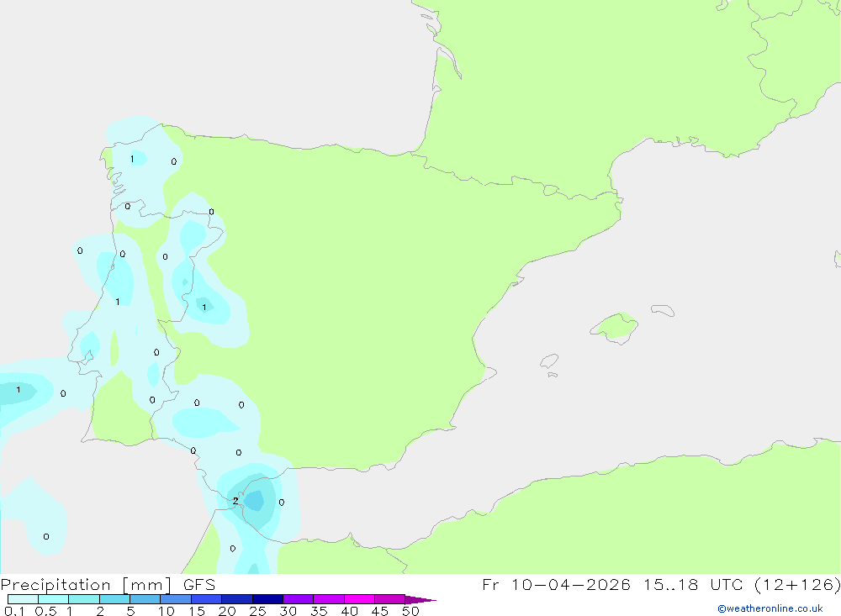This screenshot has height=616, width=841.
Task: Select the 20–25 mm legend swatch
Action: click(237, 599)
